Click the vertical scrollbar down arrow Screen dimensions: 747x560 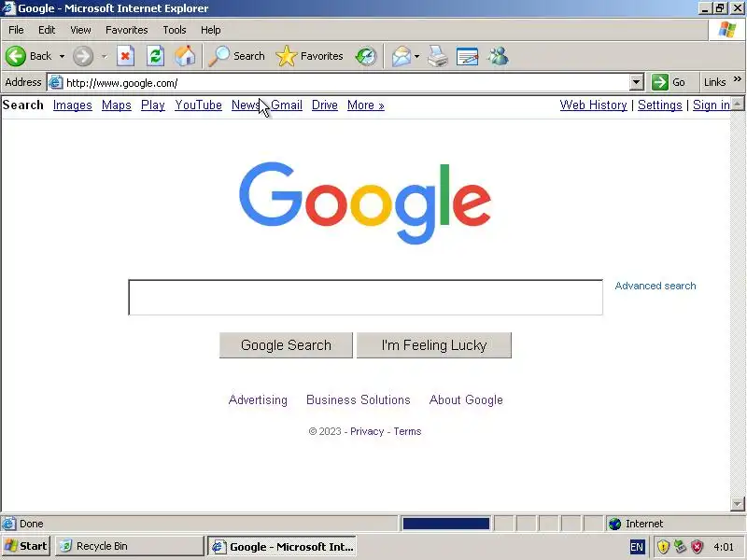[737, 503]
